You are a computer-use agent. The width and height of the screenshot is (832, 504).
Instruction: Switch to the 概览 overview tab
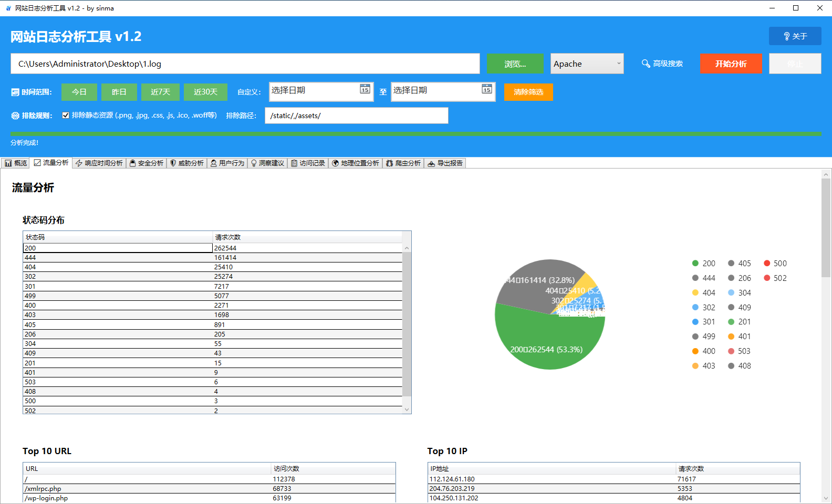[16, 163]
